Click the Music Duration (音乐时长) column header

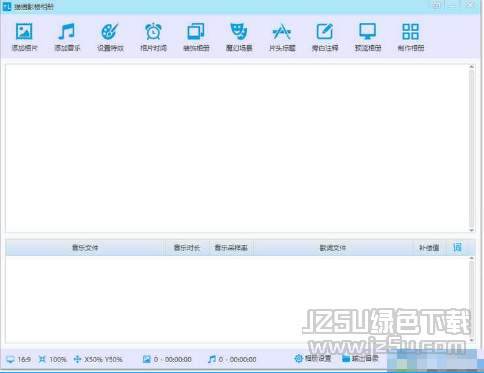pos(187,248)
